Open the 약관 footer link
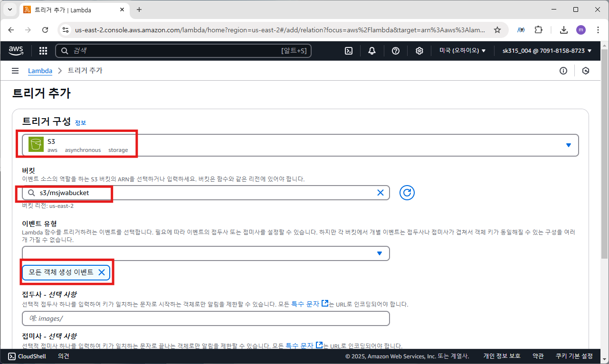Image resolution: width=609 pixels, height=364 pixels. click(x=538, y=356)
